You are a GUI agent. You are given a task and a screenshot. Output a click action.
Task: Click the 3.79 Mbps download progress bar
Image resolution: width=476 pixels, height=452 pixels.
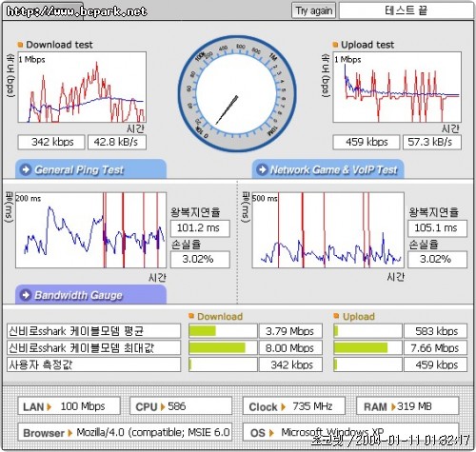click(x=223, y=331)
